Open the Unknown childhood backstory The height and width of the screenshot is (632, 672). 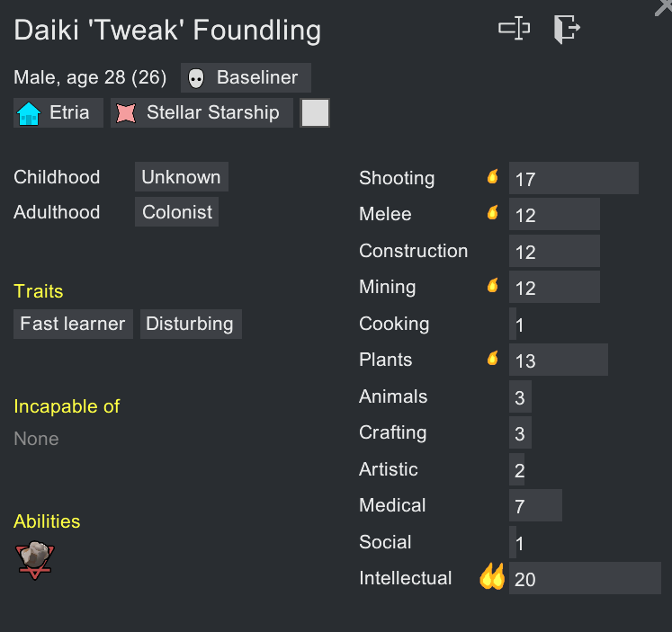(181, 177)
